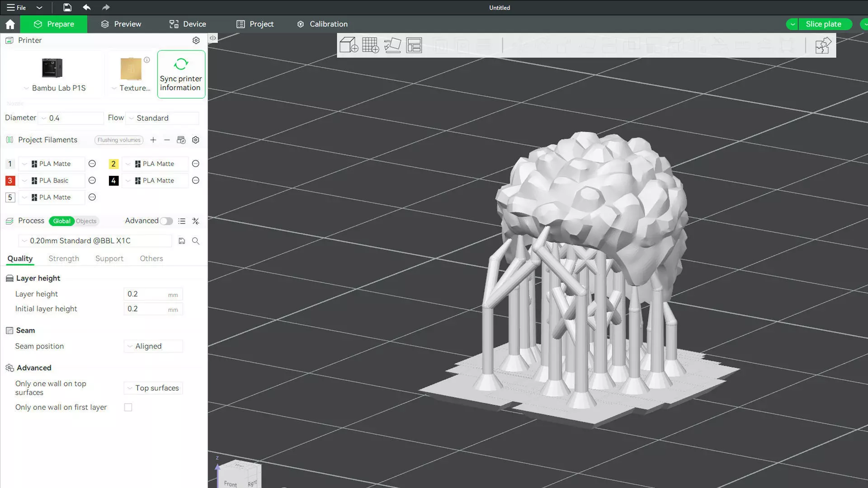Screen dimensions: 868x488
Task: Click the Add filament plus icon
Action: [x=153, y=140]
